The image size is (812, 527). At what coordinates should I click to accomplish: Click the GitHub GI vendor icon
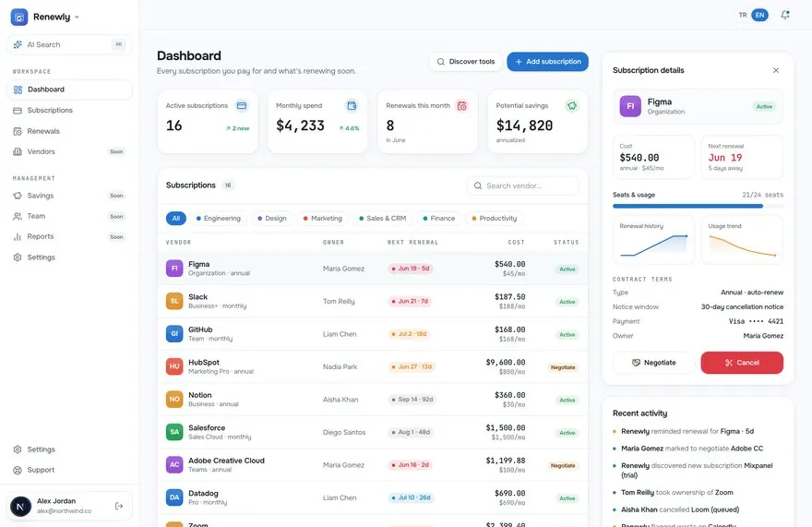[174, 334]
